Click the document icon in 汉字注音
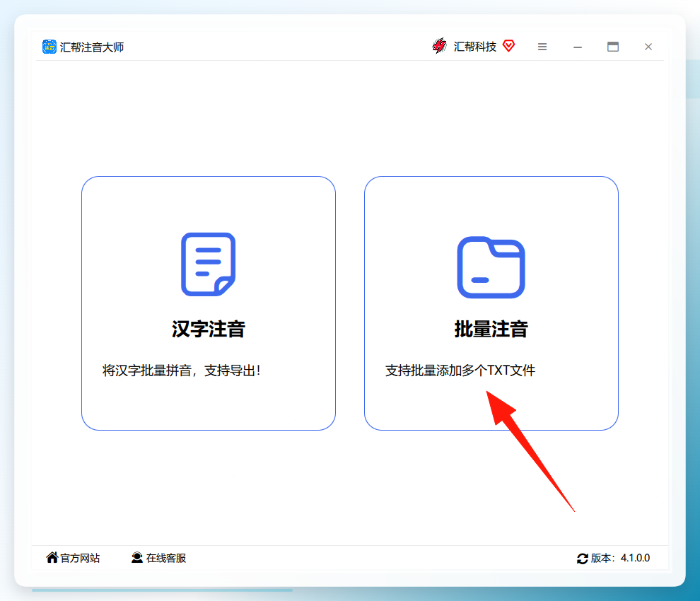The width and height of the screenshot is (700, 601). 208,264
